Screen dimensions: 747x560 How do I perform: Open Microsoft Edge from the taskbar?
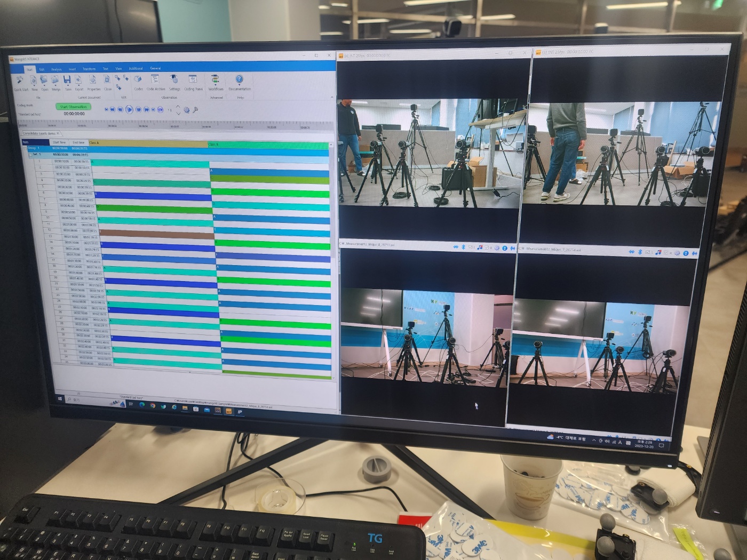coord(142,405)
